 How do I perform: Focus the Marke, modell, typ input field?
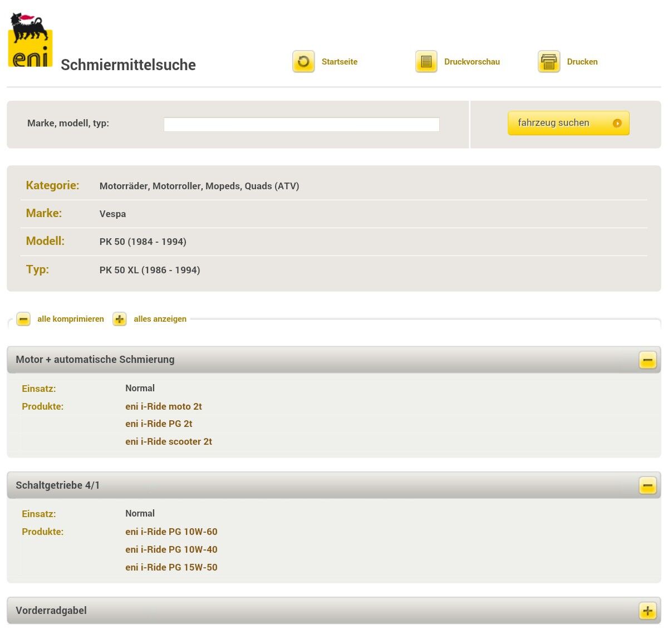(301, 124)
